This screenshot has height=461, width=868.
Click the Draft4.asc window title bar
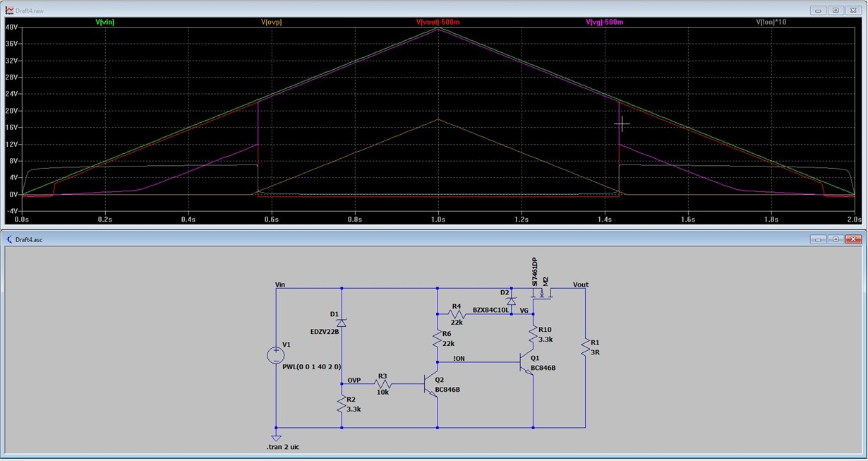pos(433,239)
